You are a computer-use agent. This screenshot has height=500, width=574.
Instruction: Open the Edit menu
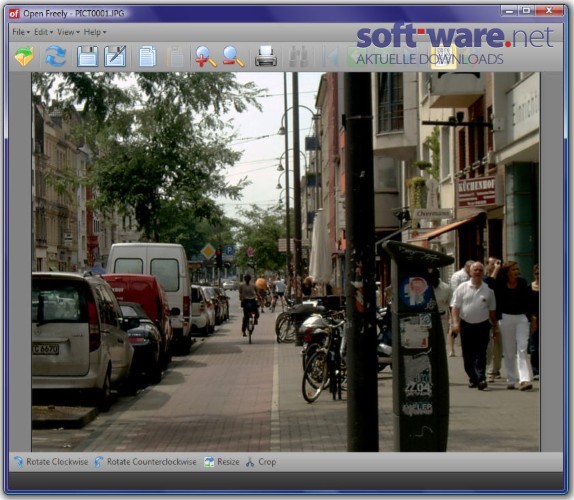[x=43, y=32]
